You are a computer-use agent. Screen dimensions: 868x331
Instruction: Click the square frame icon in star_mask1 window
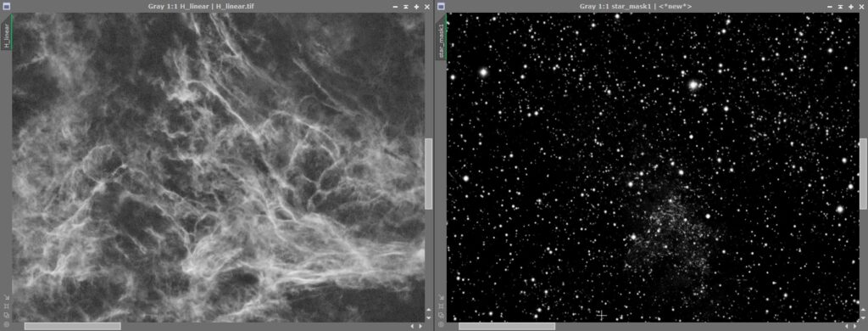tap(441, 315)
